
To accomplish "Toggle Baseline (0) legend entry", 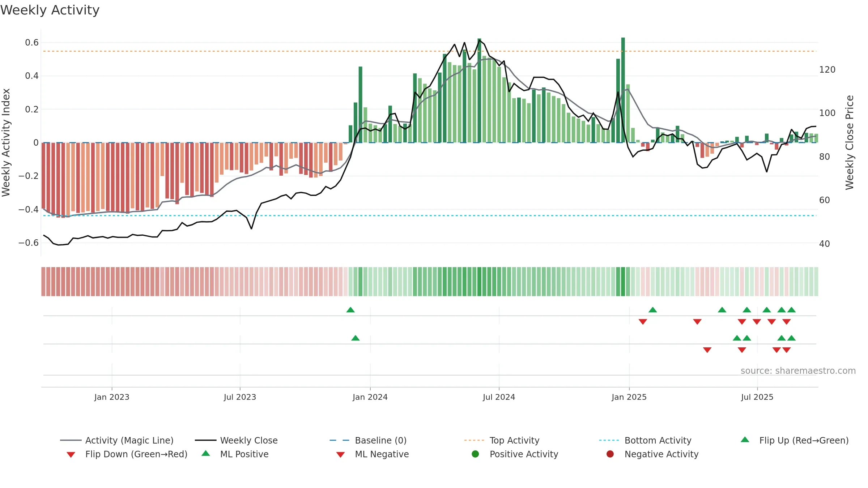I will coord(368,440).
